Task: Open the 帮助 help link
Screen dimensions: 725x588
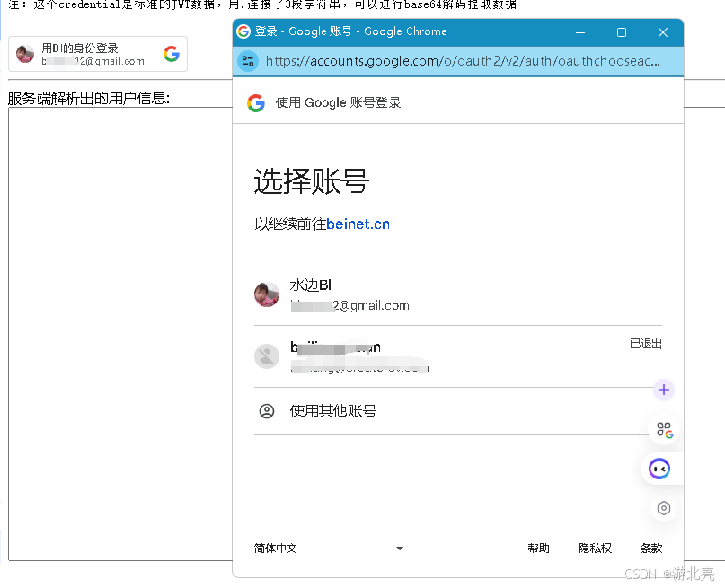Action: [x=539, y=549]
